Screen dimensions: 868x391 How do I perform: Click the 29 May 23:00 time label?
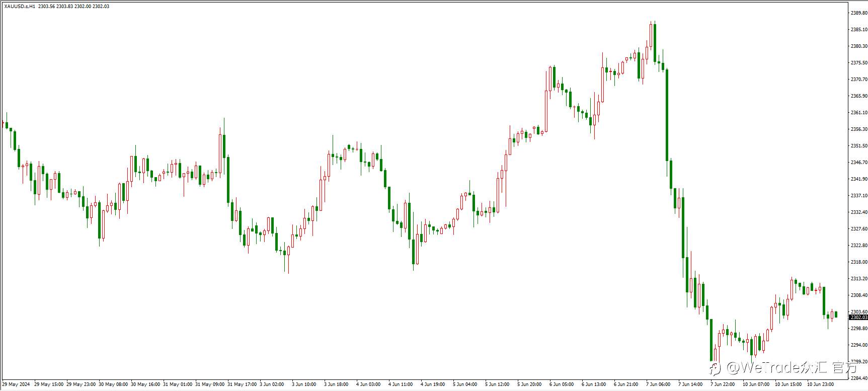(81, 384)
